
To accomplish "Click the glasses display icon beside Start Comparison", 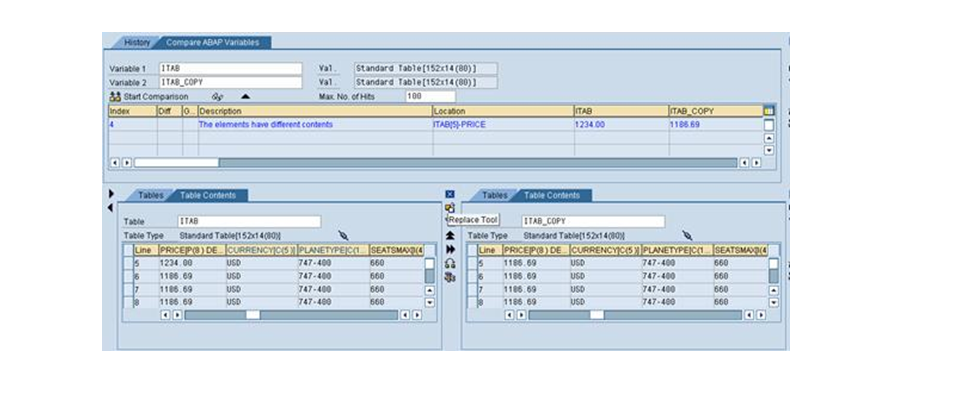I will point(216,97).
